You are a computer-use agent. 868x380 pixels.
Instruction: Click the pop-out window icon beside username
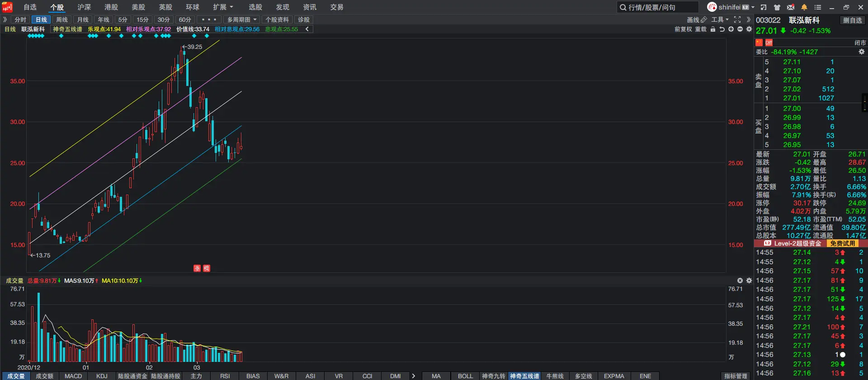point(764,7)
